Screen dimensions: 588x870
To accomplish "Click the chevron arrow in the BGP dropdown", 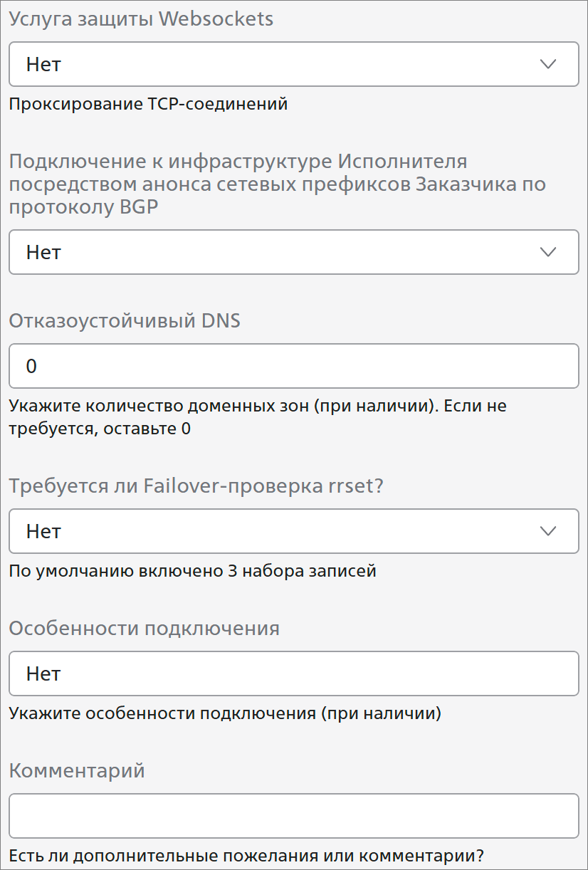I will pos(547,252).
